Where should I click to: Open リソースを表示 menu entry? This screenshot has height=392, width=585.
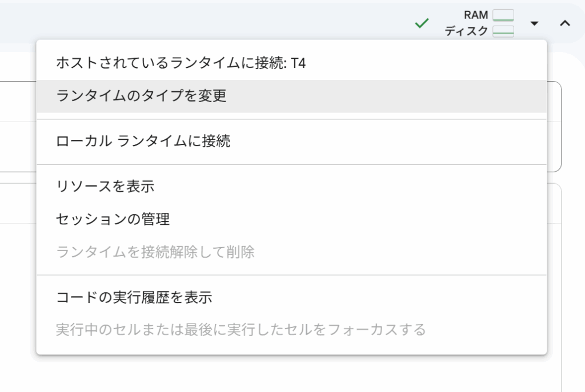(105, 186)
